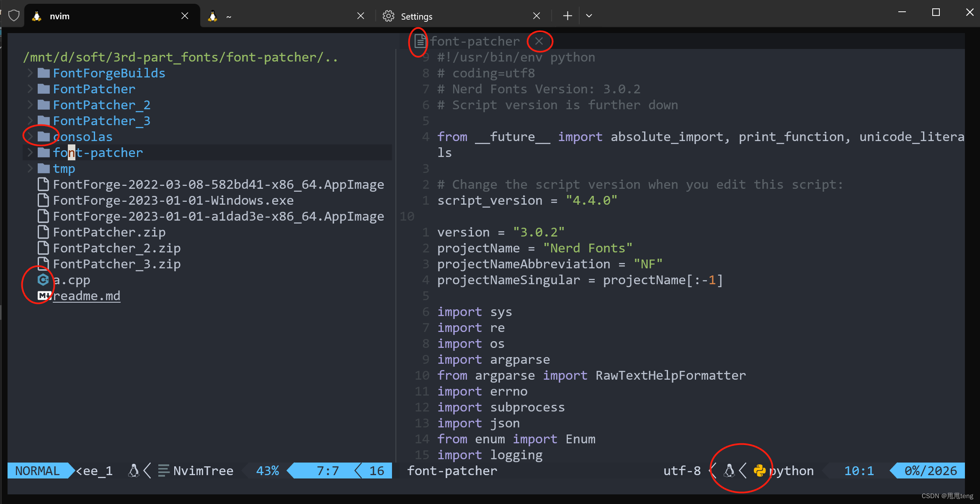
Task: Click the folder icon beside FontForgeBuilds
Action: coord(44,73)
